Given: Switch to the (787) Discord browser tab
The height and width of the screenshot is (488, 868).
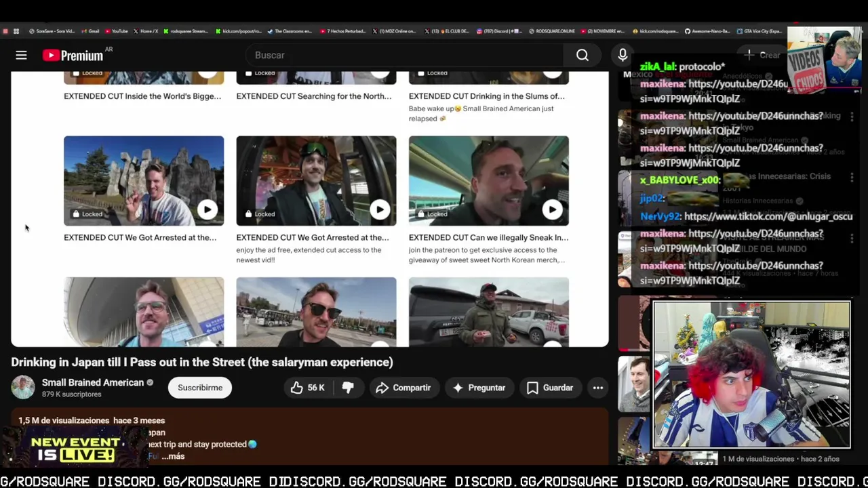Looking at the screenshot, I should click(500, 31).
